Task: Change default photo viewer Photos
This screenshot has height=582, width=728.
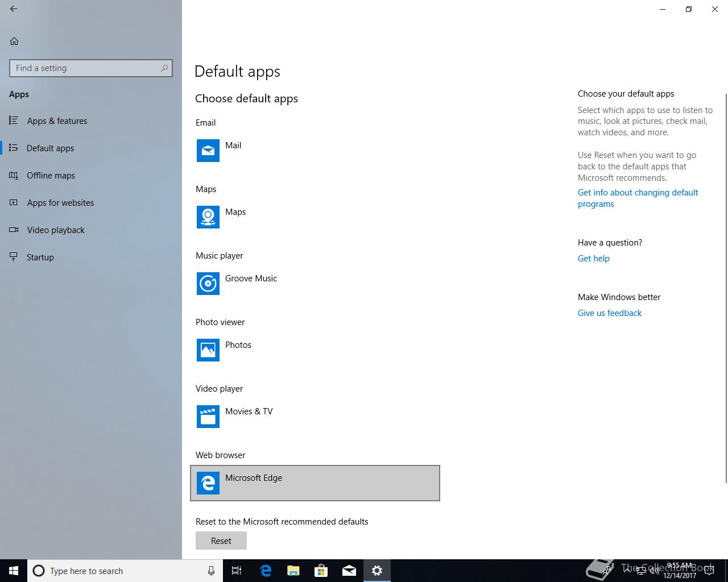Action: [x=315, y=350]
